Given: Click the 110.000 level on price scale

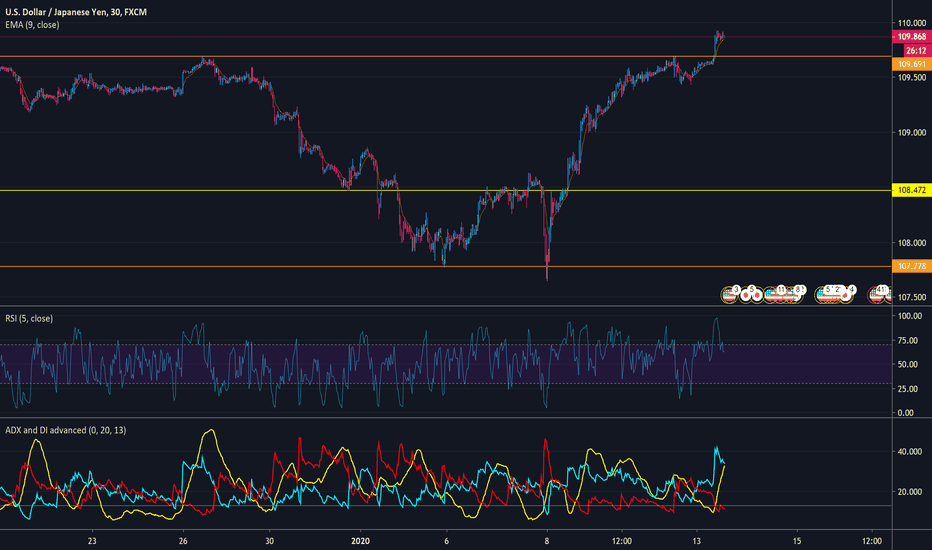Looking at the screenshot, I should click(912, 23).
